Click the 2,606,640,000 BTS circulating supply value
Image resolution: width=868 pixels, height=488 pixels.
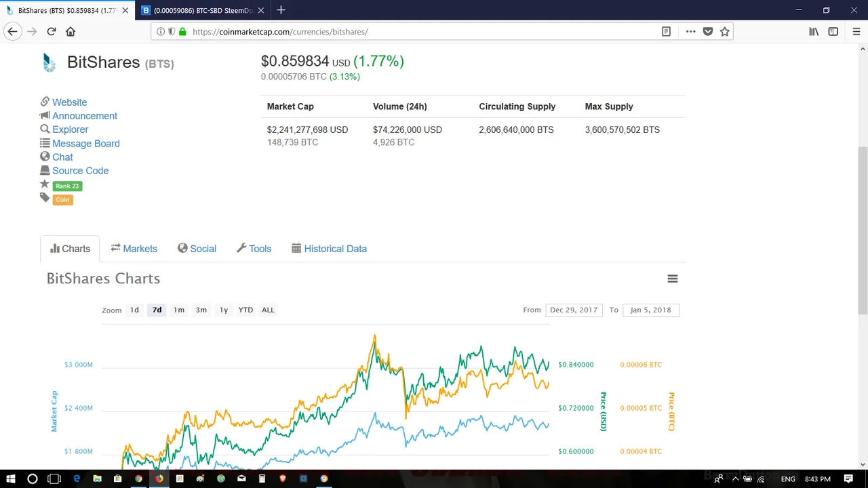click(x=516, y=129)
